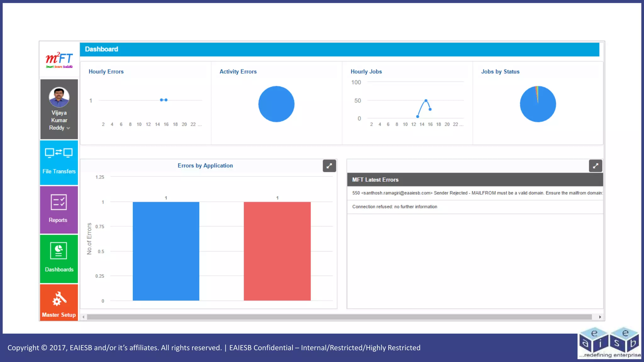Click the scrollbar right arrow
The width and height of the screenshot is (644, 362).
coord(600,317)
